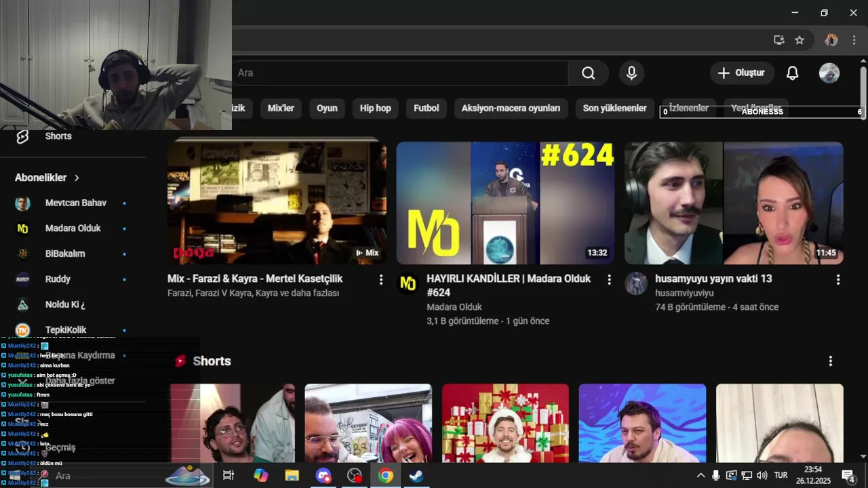Open options menu for husamyuyu yayın vakti video
Viewport: 868px width, 488px height.
point(837,280)
